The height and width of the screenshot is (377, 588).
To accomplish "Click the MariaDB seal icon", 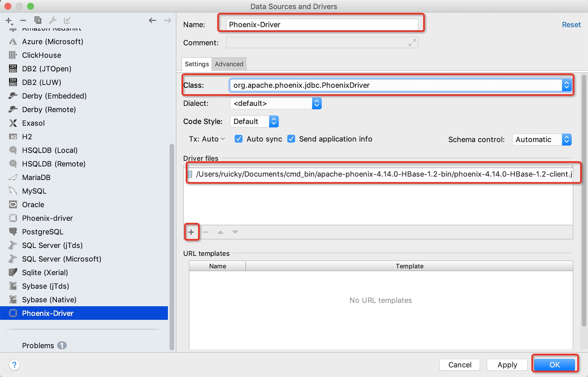I will click(13, 177).
